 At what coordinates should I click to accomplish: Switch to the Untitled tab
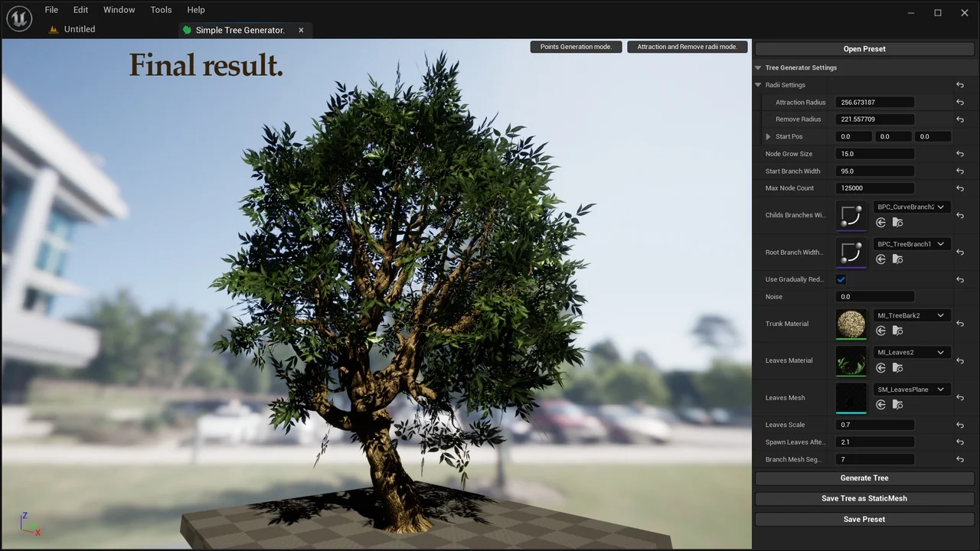(79, 29)
